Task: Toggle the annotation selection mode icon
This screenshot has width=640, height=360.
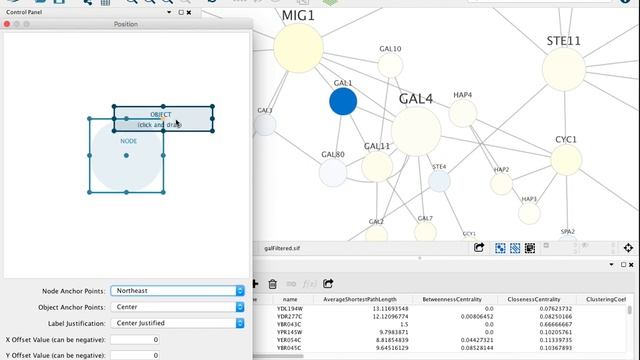Action: pos(530,248)
